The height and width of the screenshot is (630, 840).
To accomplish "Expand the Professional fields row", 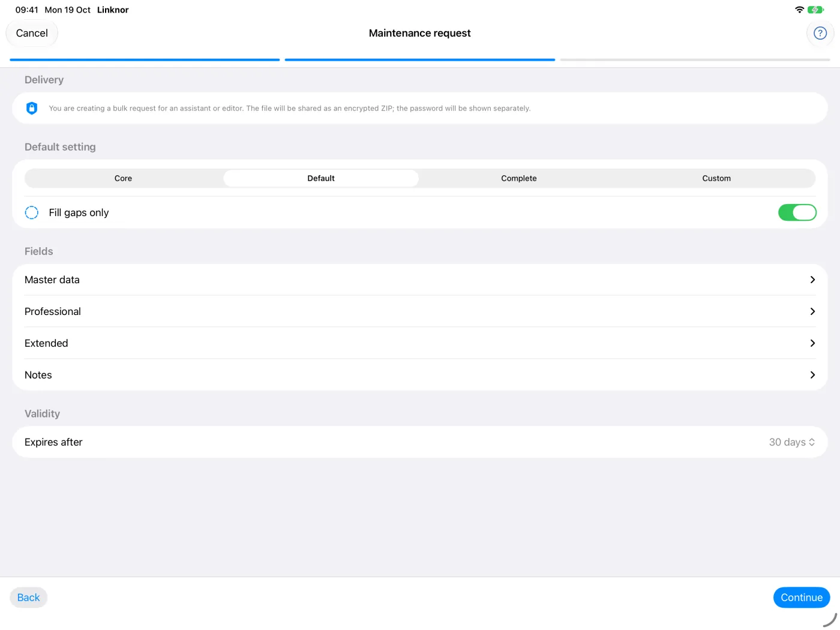I will tap(420, 311).
